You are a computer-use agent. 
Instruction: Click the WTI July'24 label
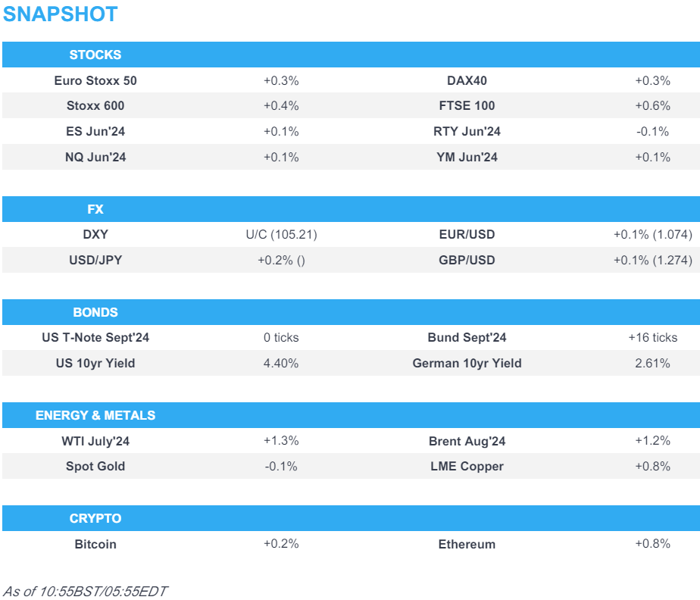(95, 441)
